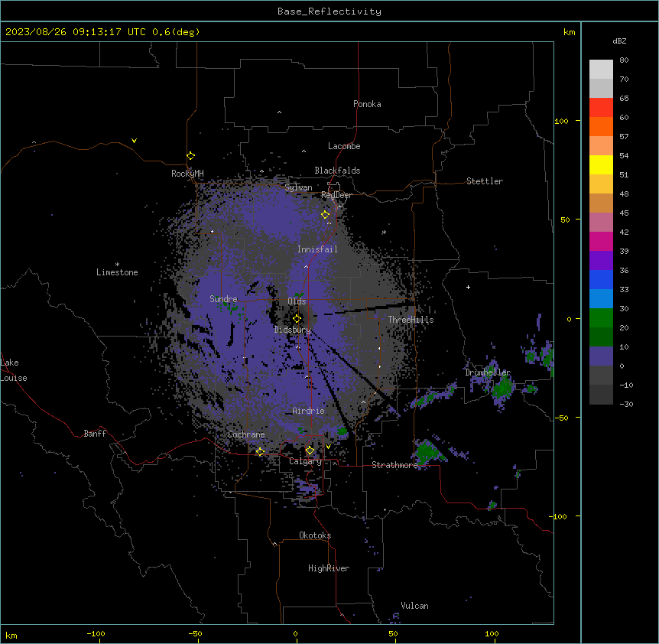The height and width of the screenshot is (644, 659).
Task: Click the Olds town label
Action: [x=297, y=301]
